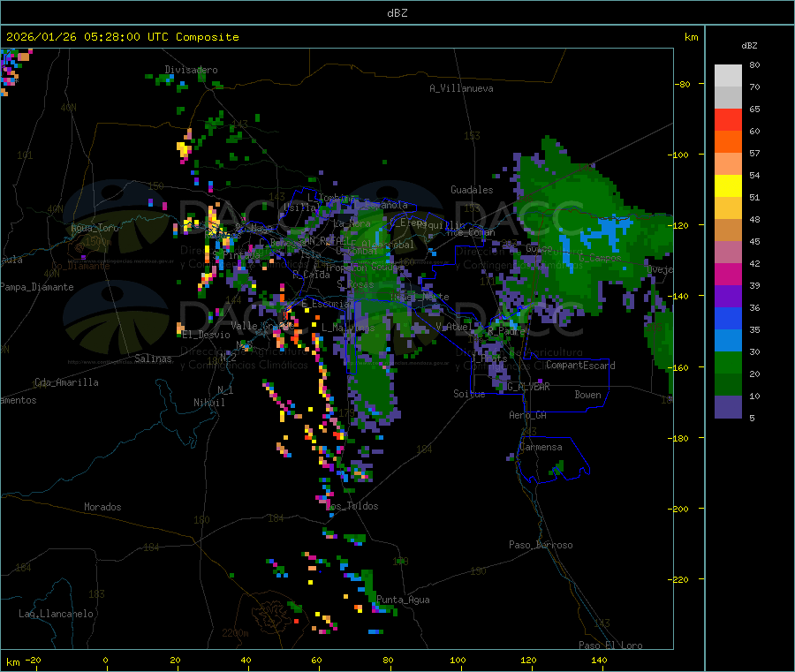Screen dimensions: 795x672
Task: Click the 'dBZ' title at the top center
Action: (x=397, y=13)
